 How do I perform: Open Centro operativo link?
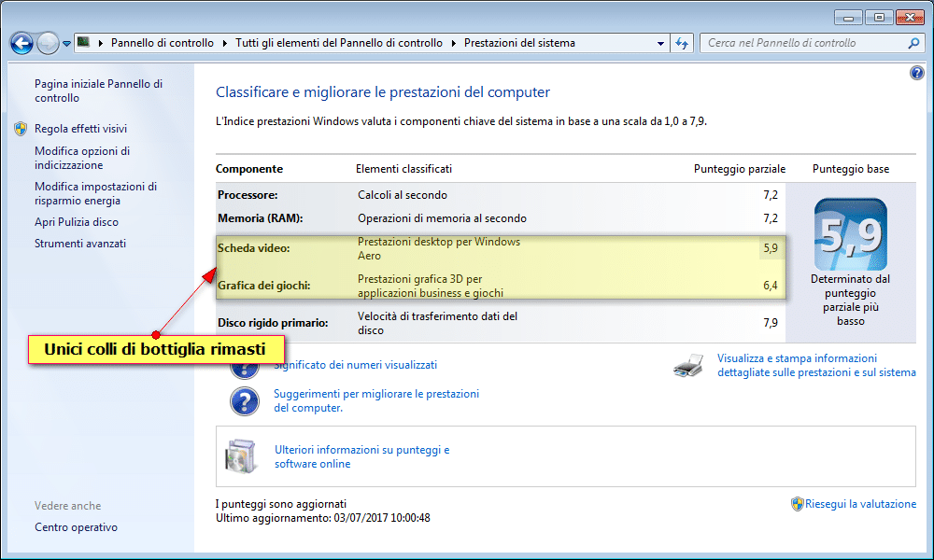(x=77, y=527)
